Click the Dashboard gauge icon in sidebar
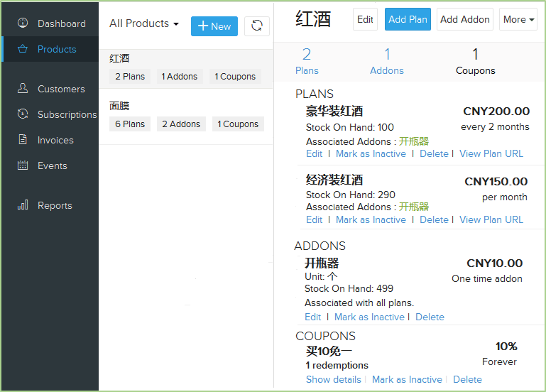The height and width of the screenshot is (392, 546). click(x=23, y=23)
